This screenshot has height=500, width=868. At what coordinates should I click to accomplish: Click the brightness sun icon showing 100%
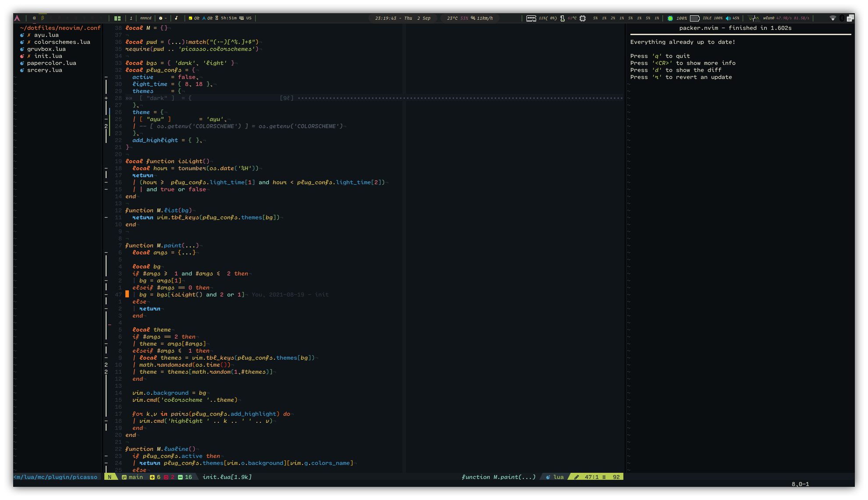pos(670,18)
